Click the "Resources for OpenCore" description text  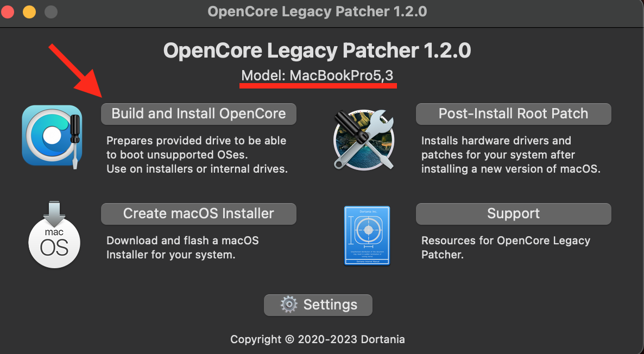pos(505,247)
